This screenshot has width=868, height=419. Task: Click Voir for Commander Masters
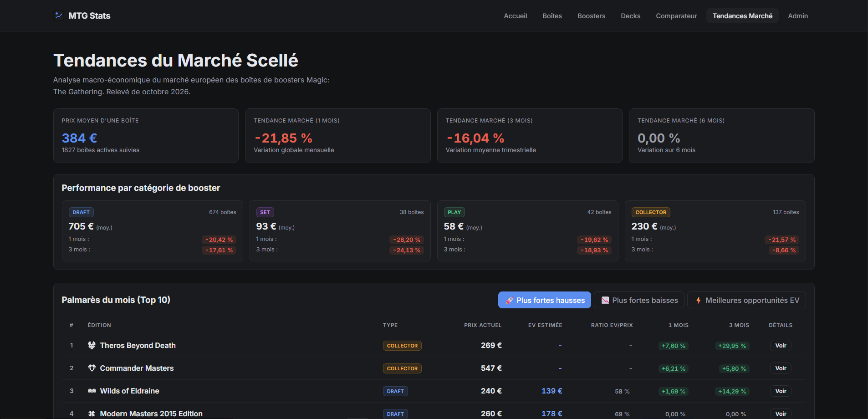click(x=781, y=368)
